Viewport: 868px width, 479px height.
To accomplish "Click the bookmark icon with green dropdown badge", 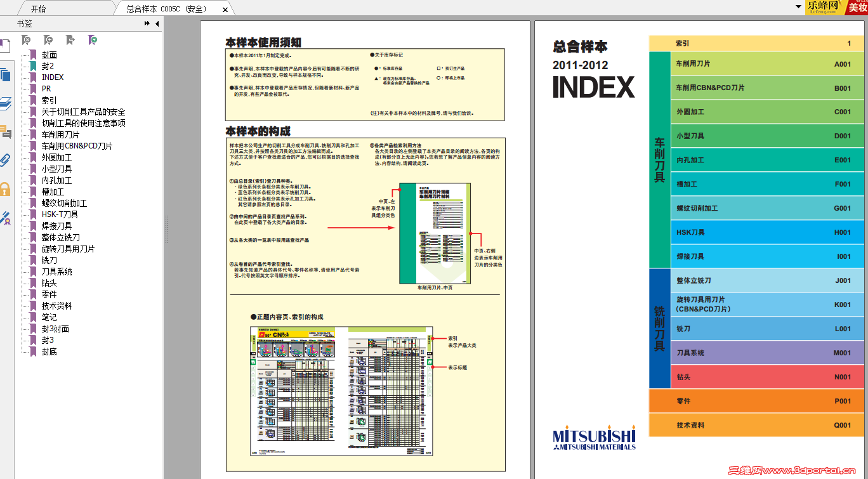I will 93,40.
